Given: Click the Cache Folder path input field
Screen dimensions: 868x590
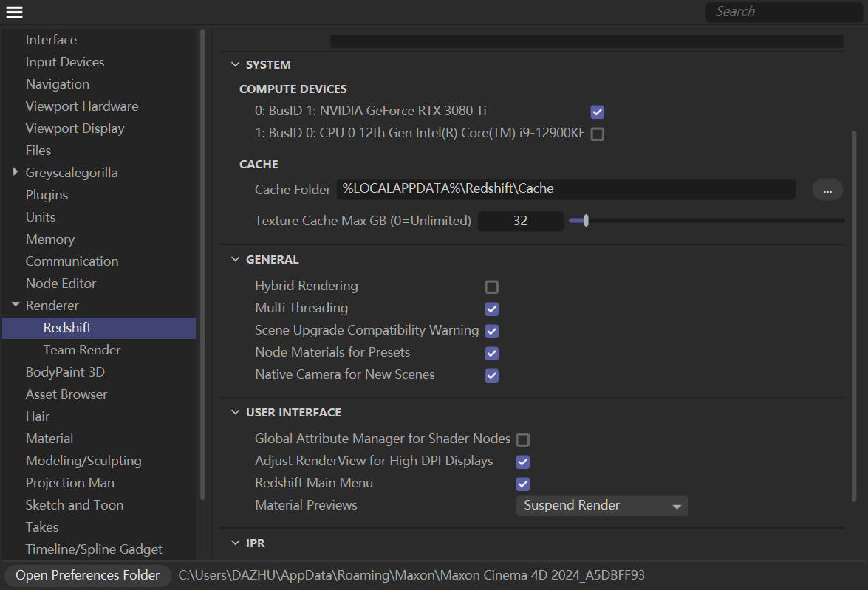Looking at the screenshot, I should (566, 188).
